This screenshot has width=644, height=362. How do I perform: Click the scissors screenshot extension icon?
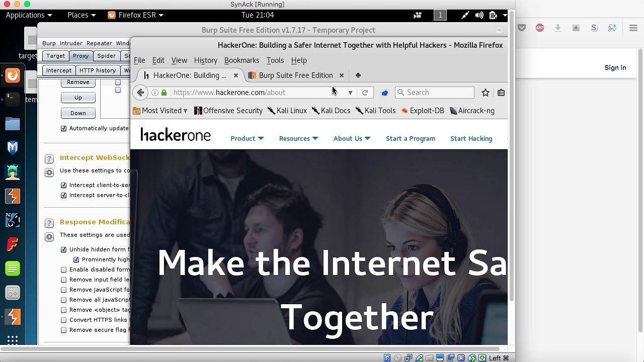tap(612, 28)
